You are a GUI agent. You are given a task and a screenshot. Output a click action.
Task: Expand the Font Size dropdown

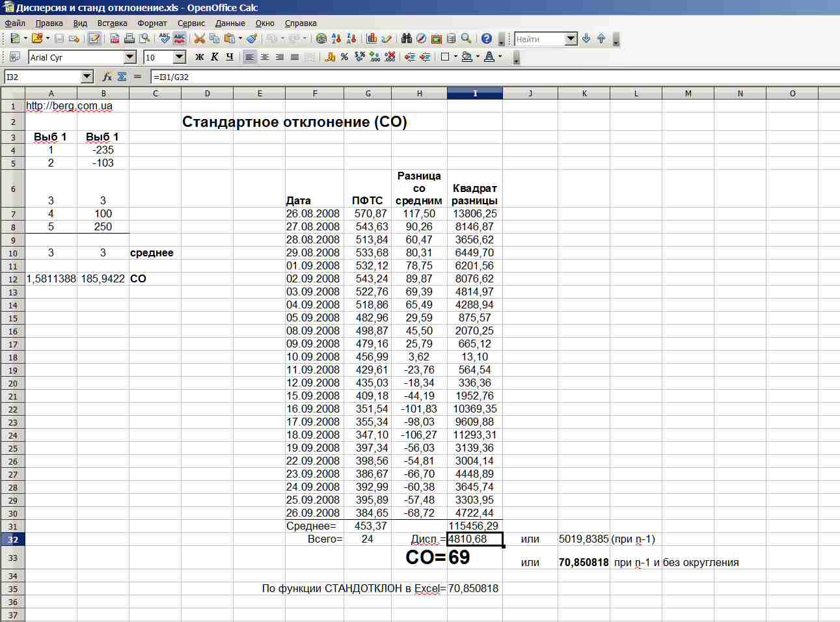pyautogui.click(x=180, y=57)
